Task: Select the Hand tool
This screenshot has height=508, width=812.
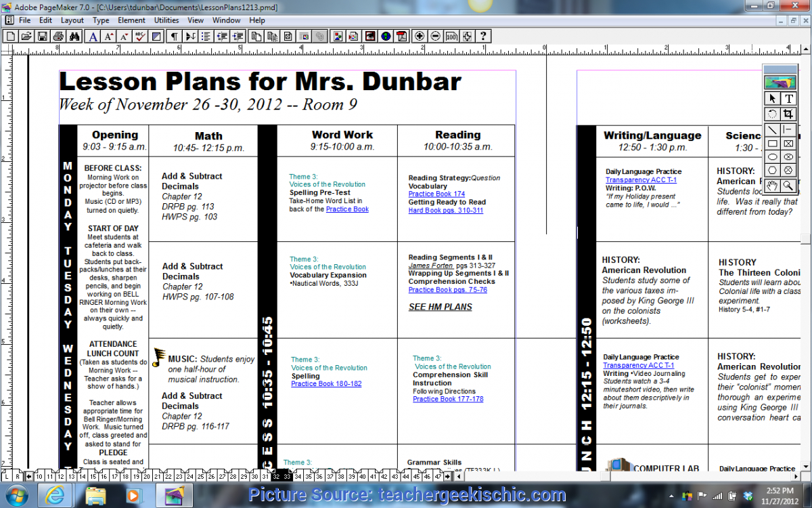Action: (x=773, y=186)
